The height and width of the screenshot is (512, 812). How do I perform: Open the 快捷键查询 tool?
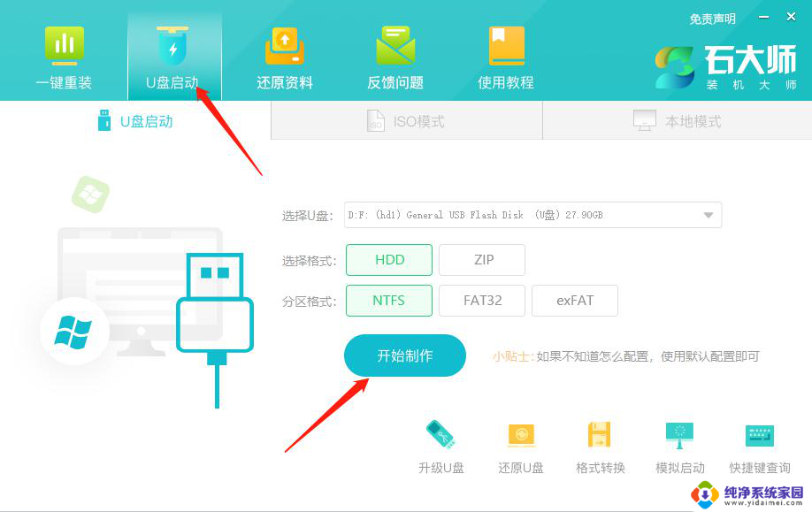(760, 447)
